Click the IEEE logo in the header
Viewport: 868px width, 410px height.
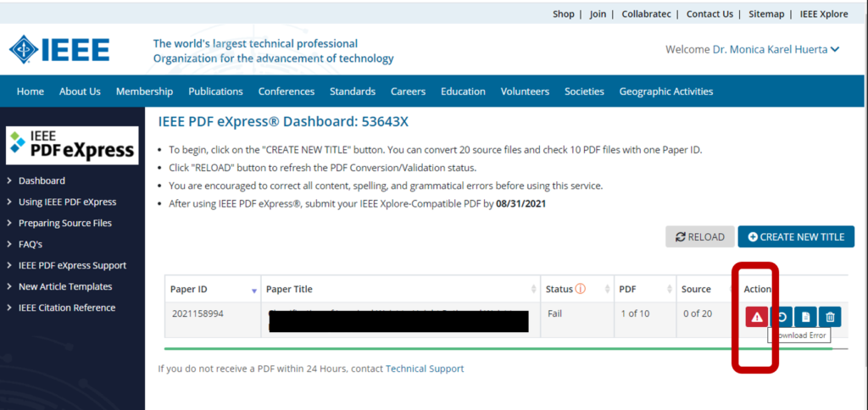point(59,50)
